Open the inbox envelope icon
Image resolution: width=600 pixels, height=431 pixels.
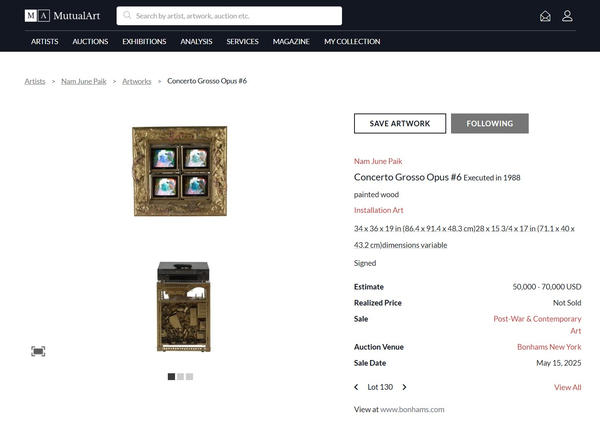coord(545,16)
